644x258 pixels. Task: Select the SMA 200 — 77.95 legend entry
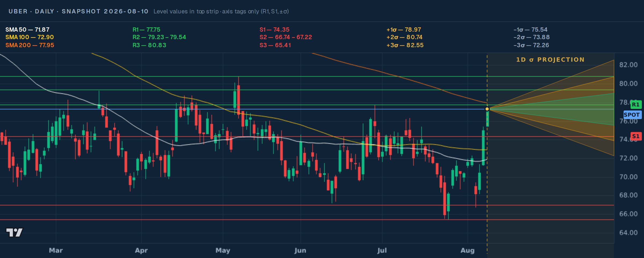tap(30, 45)
